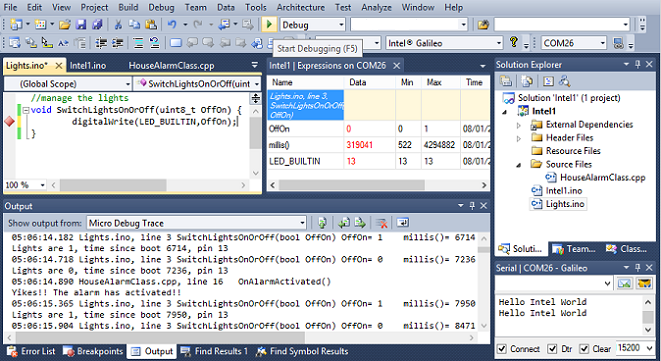Switch to the HouseAlarmClass.cpp editor tab
Screen dimensions: 661x361
tap(171, 65)
